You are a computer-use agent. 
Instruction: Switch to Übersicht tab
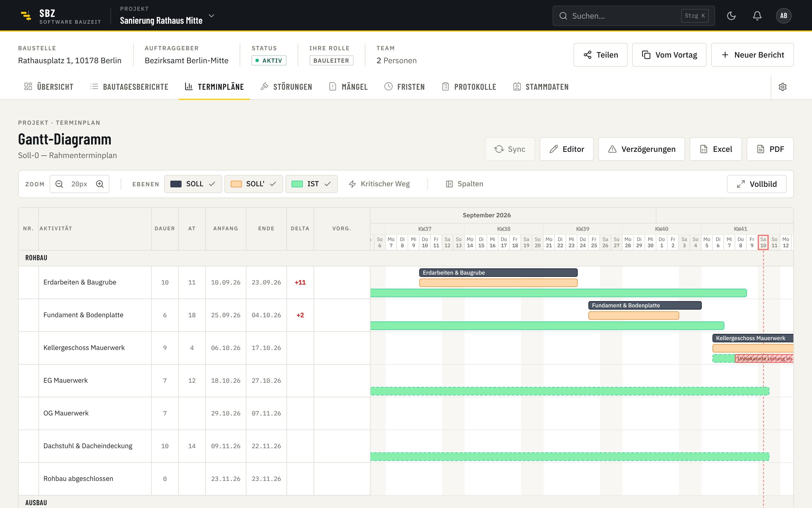(x=49, y=87)
